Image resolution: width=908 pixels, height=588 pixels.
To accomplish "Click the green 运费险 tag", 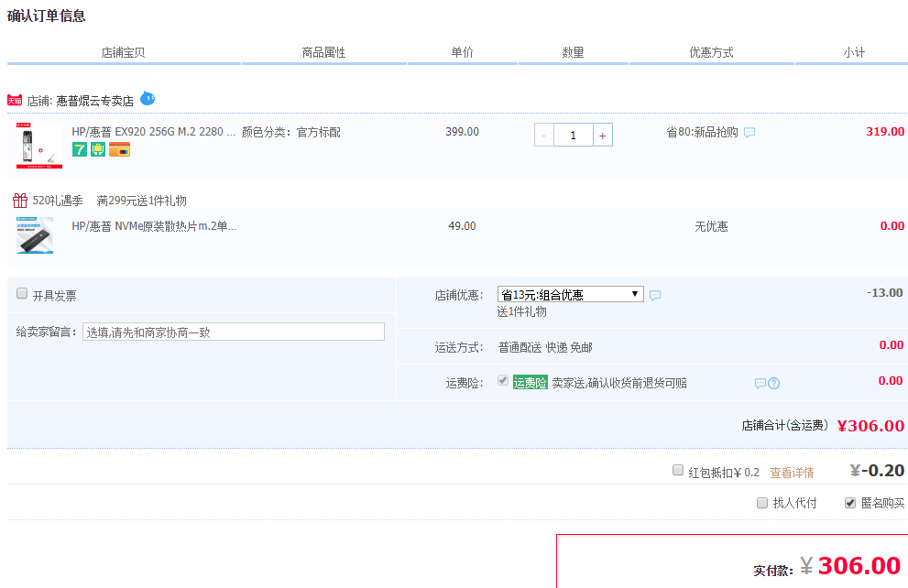I will click(530, 383).
